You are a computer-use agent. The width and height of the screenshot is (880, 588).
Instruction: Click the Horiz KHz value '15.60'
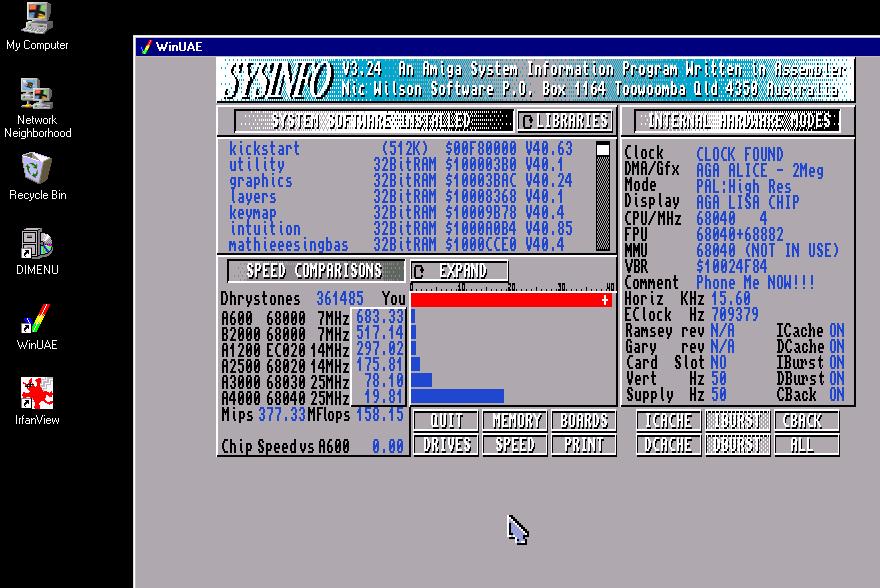point(731,298)
